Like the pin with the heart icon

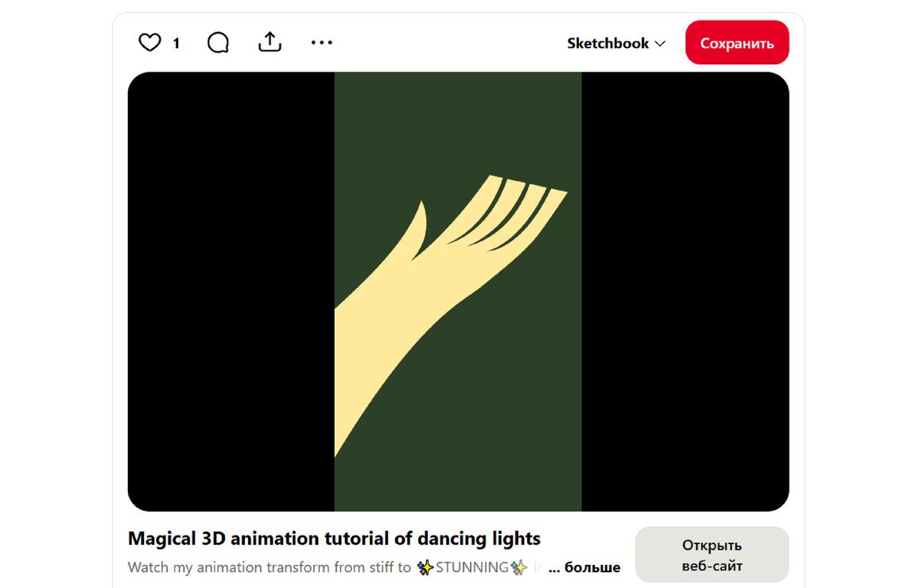tap(149, 43)
